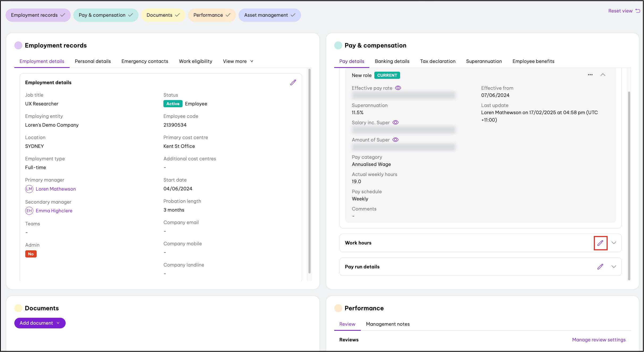Viewport: 644px width, 352px height.
Task: Click the purple circle beside Employment records heading
Action: coord(18,45)
